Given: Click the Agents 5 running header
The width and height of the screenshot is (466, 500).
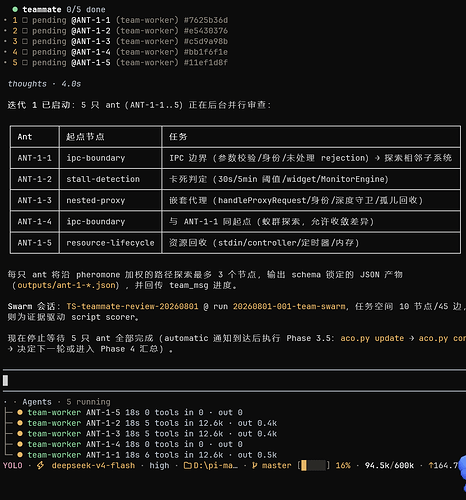Looking at the screenshot, I should coord(66,402).
